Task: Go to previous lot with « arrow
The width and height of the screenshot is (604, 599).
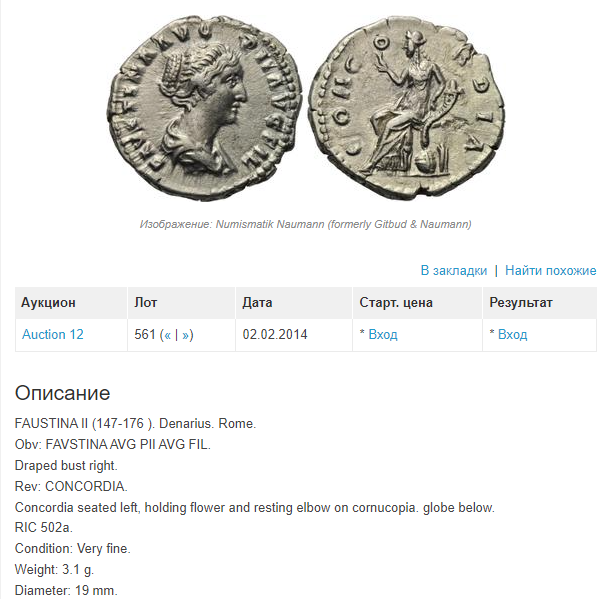Action: (x=168, y=334)
